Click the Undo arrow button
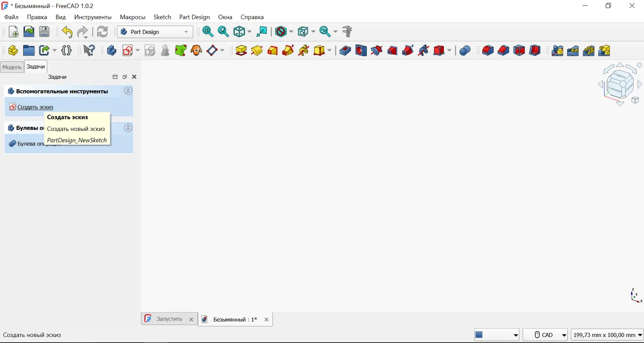 [67, 32]
